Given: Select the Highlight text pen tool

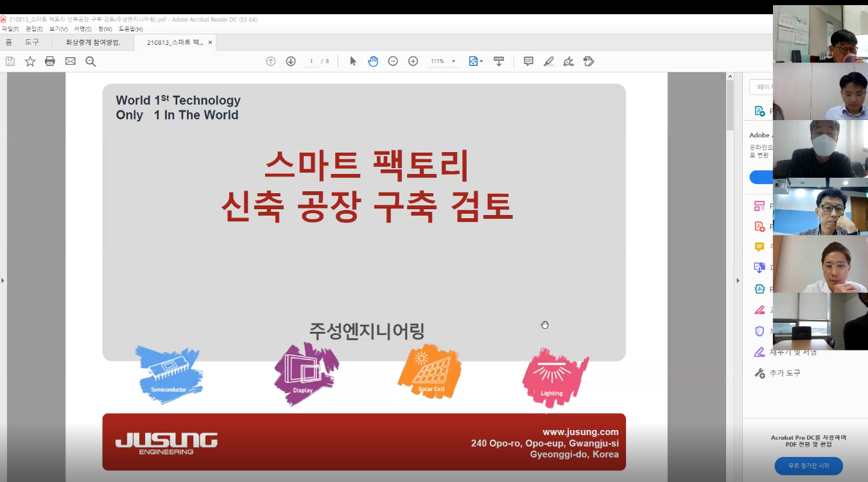Looking at the screenshot, I should pos(548,61).
